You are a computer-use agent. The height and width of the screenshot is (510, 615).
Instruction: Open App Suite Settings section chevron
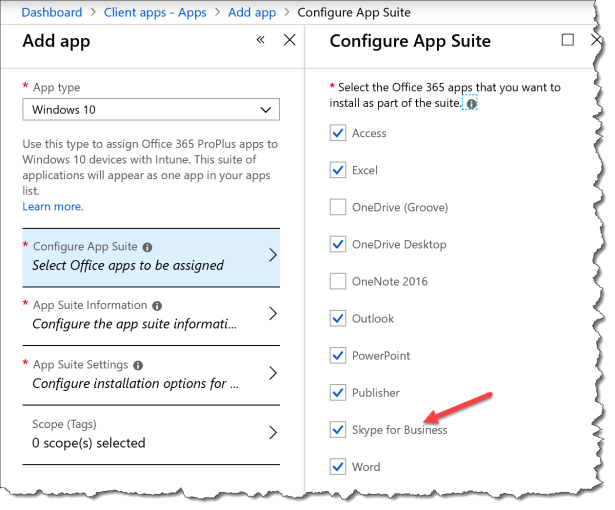(273, 373)
